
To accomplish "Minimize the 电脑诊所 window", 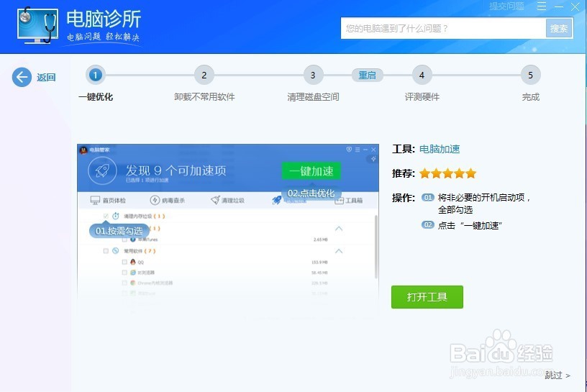I will pos(559,6).
